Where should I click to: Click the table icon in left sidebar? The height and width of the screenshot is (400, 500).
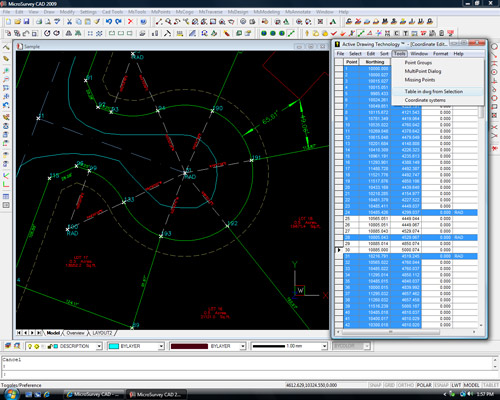pos(6,196)
